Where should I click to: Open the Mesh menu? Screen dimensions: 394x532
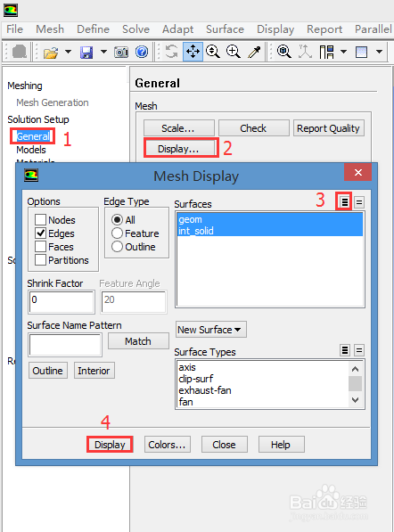pyautogui.click(x=50, y=29)
